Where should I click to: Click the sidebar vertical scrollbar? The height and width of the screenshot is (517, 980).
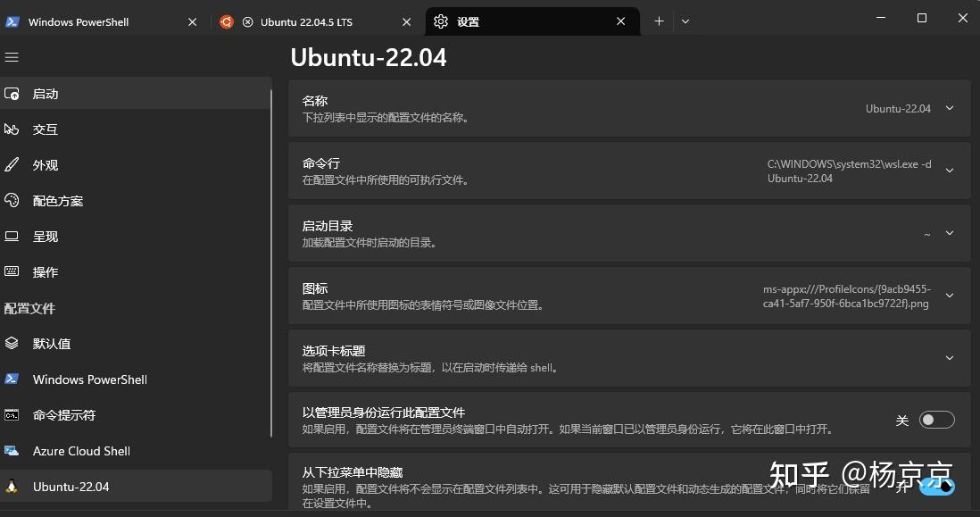[271, 263]
